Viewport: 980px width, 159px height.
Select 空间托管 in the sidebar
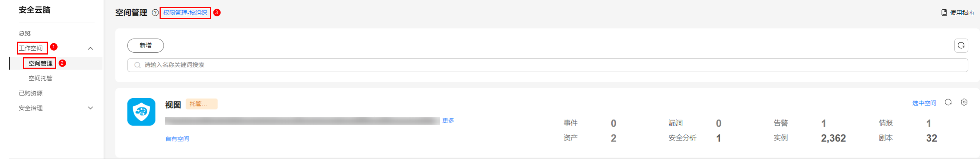[40, 78]
